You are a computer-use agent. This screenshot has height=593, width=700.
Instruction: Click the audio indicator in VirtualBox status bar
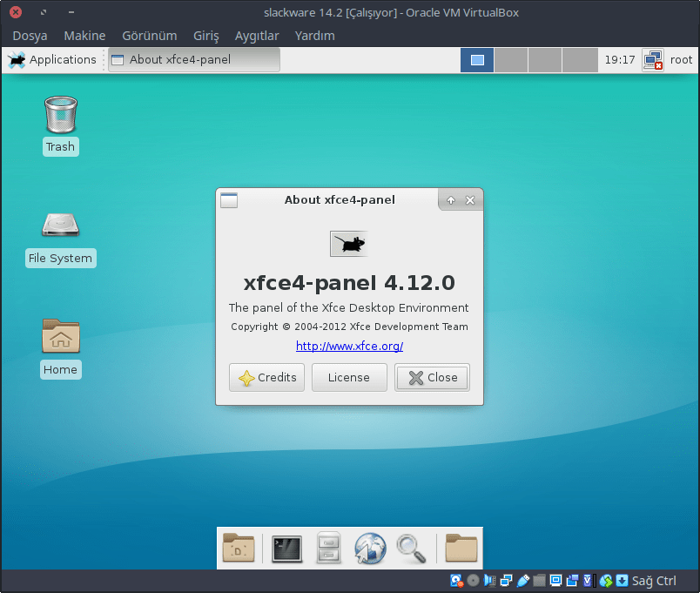click(x=489, y=581)
